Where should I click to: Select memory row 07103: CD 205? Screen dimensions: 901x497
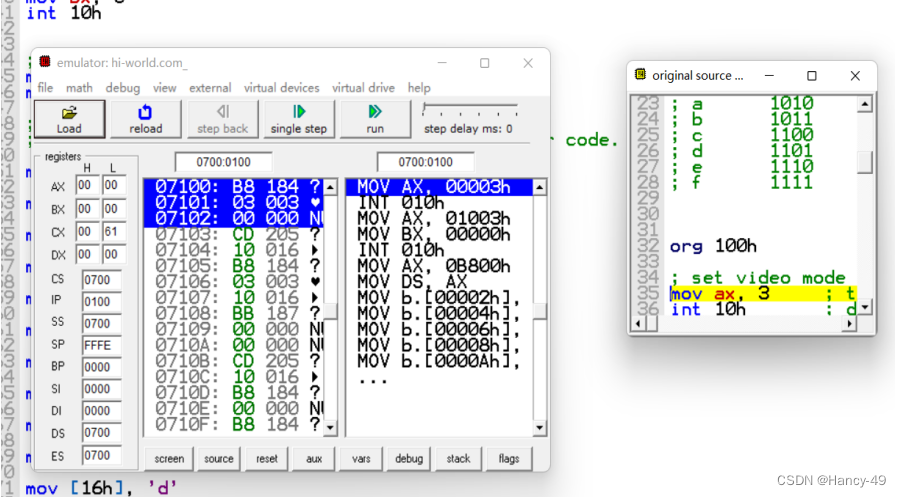234,234
